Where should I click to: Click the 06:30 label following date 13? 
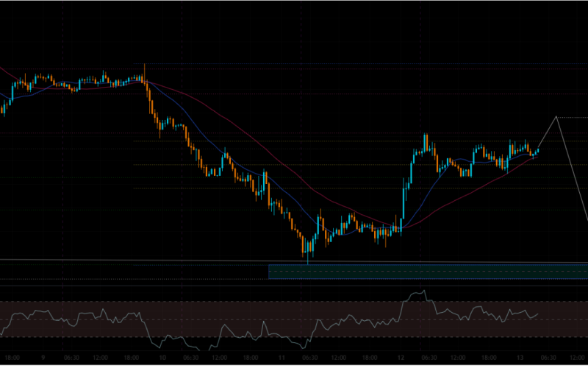click(x=548, y=358)
